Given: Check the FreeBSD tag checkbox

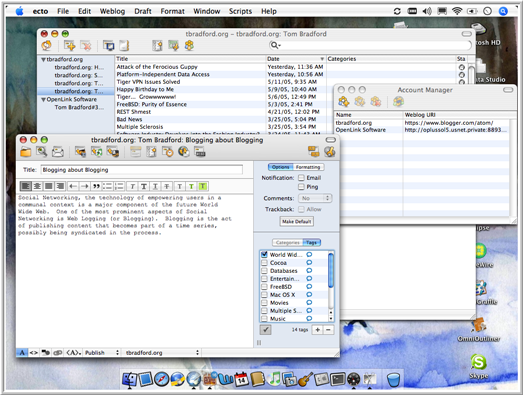Looking at the screenshot, I should coord(264,287).
